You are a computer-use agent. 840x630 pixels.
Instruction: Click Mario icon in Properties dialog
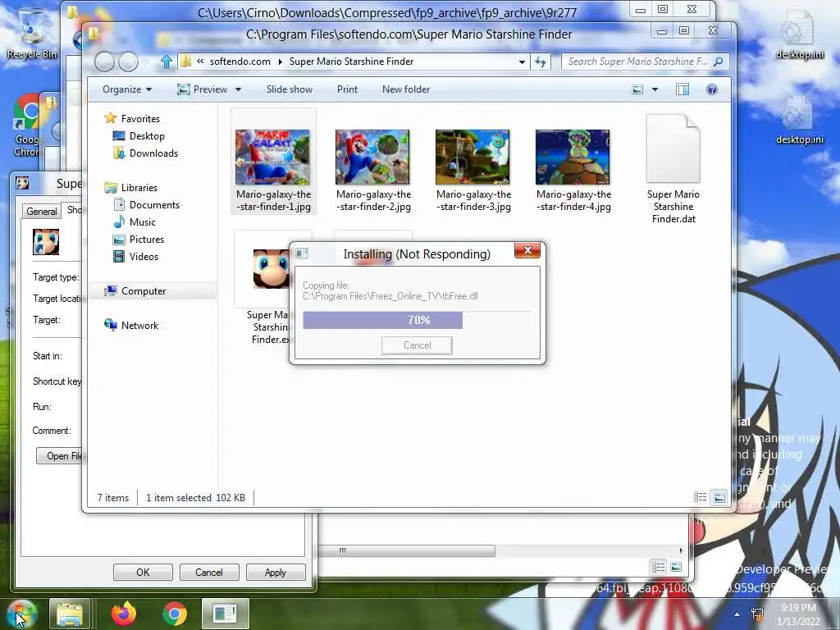point(46,242)
